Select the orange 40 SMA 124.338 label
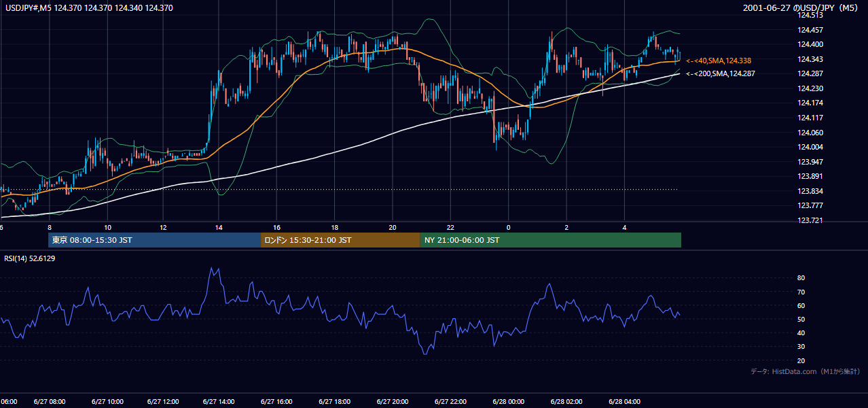Screen dimensions: 868x408 click(x=719, y=61)
